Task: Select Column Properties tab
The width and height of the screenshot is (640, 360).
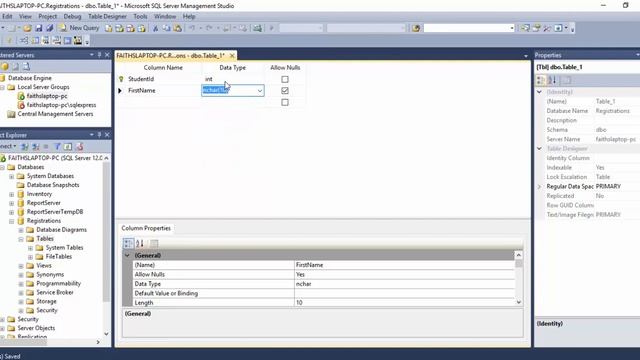Action: (x=146, y=228)
